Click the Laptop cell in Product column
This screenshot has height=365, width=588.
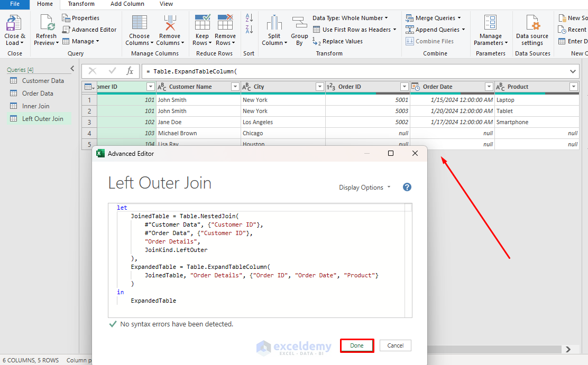537,100
